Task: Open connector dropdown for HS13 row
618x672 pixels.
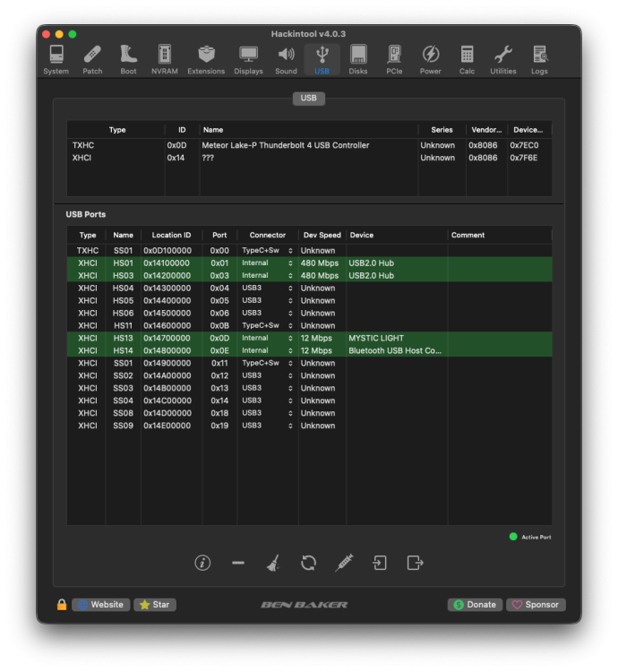Action: (267, 338)
